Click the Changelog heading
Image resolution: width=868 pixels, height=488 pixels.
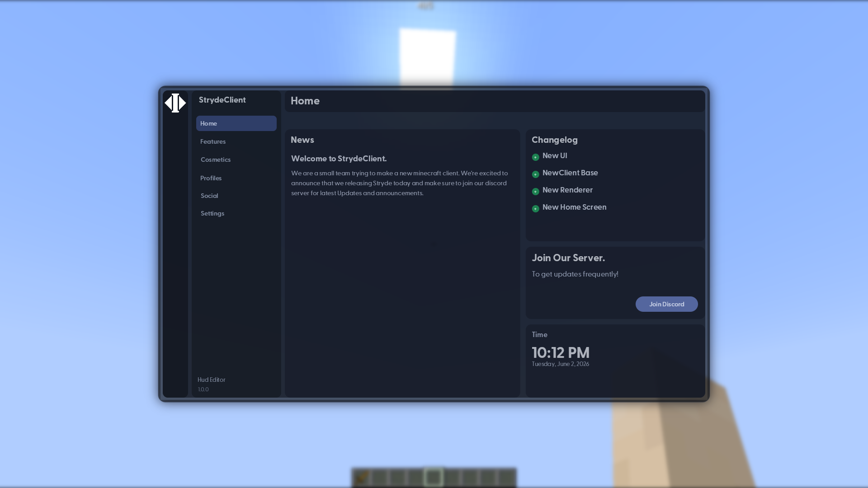[554, 140]
